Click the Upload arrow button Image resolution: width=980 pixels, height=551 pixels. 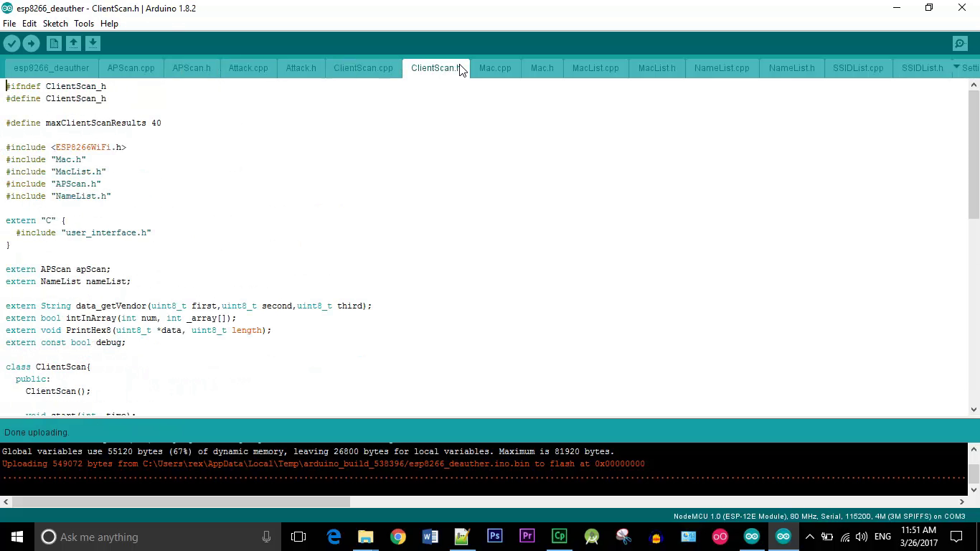click(x=31, y=44)
